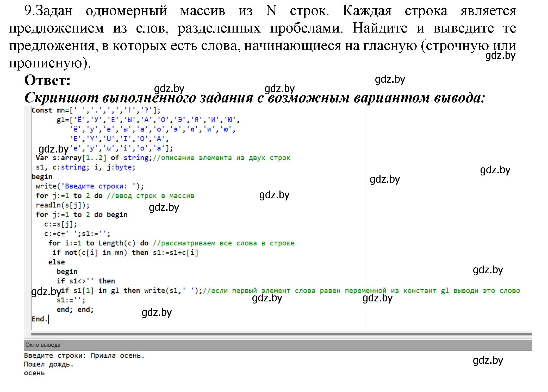Click the 'else' keyword line
The image size is (548, 392).
(57, 262)
